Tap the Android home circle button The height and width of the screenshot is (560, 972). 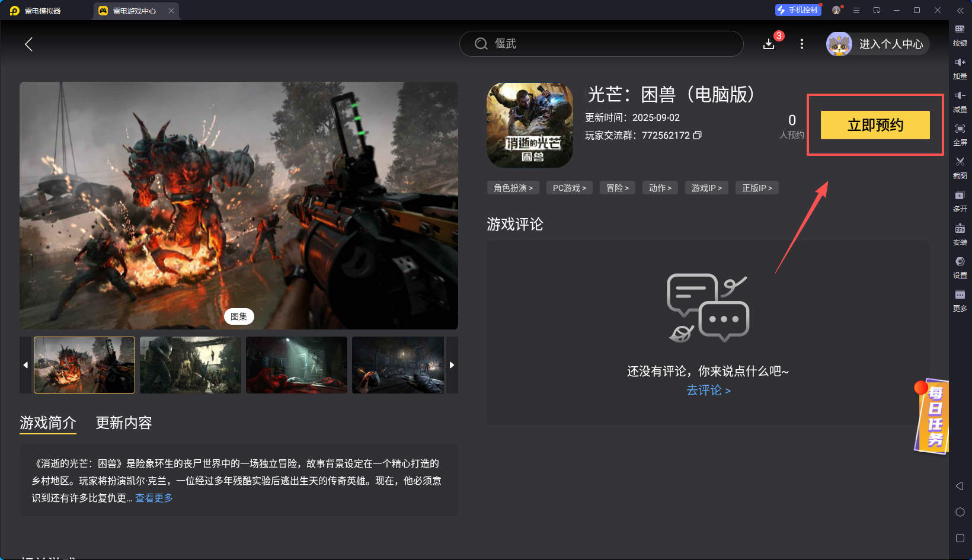(x=960, y=512)
